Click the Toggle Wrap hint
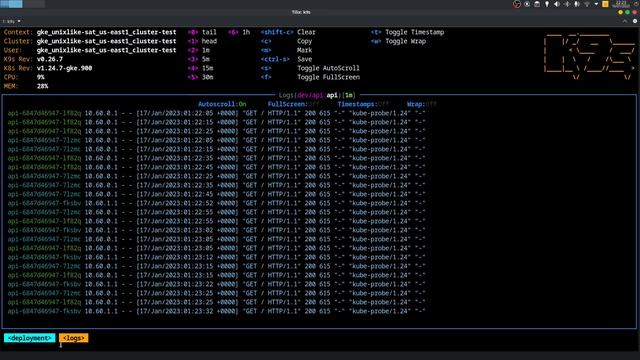Screen dimensions: 640x360 click(x=398, y=41)
